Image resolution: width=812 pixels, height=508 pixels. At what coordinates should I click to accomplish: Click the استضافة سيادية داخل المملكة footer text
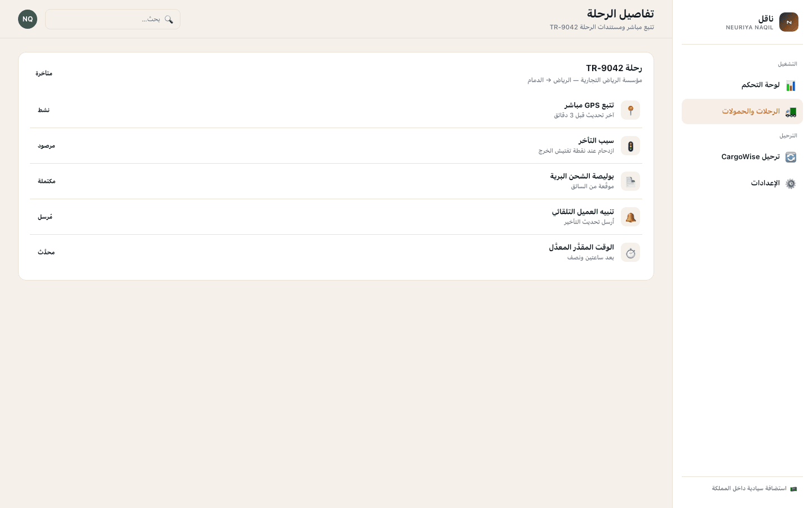pyautogui.click(x=749, y=489)
